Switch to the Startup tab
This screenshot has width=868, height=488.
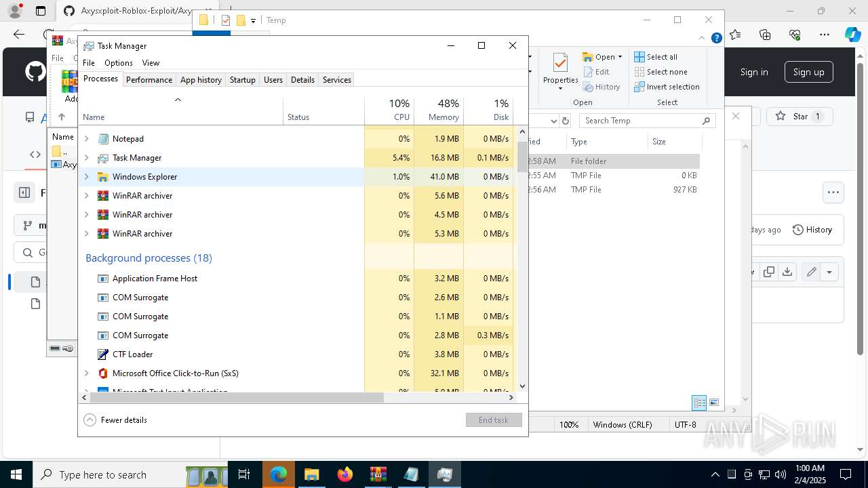click(242, 79)
